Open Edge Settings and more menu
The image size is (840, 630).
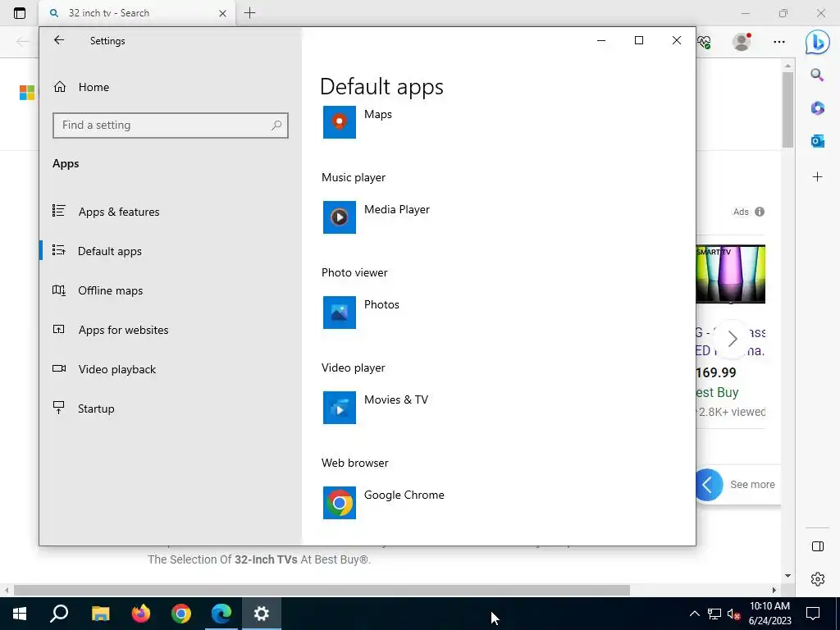coord(779,41)
